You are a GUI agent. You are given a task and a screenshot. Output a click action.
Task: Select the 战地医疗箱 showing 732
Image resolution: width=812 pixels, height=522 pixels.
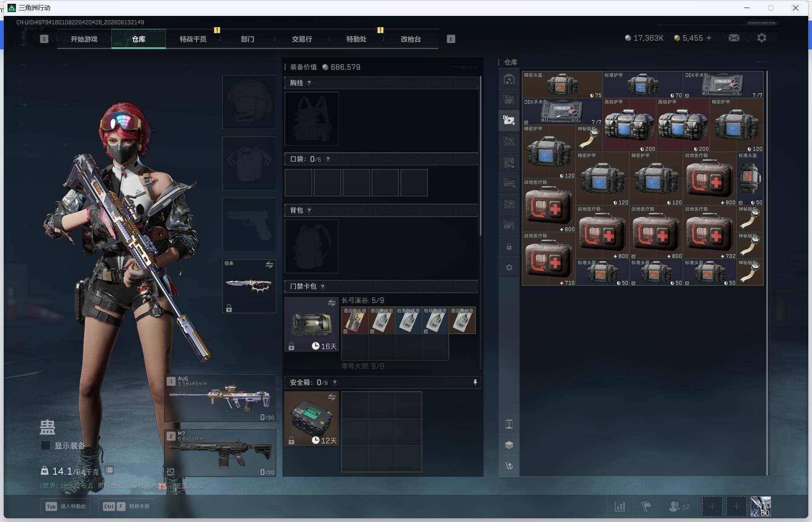pyautogui.click(x=710, y=232)
